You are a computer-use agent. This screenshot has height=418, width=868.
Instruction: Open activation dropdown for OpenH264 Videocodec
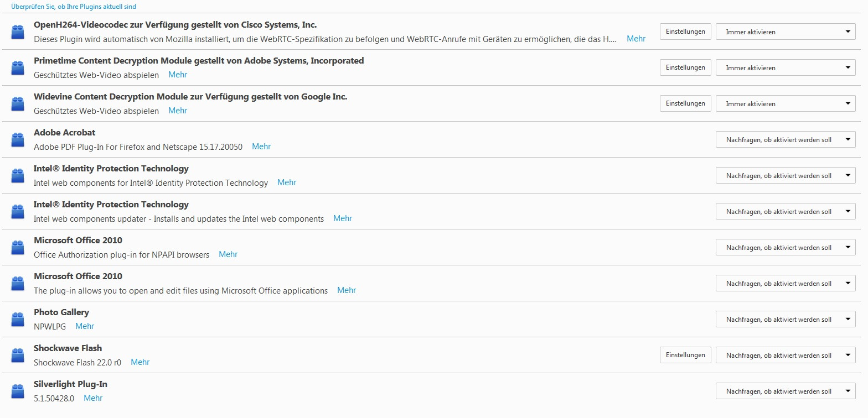click(x=786, y=32)
